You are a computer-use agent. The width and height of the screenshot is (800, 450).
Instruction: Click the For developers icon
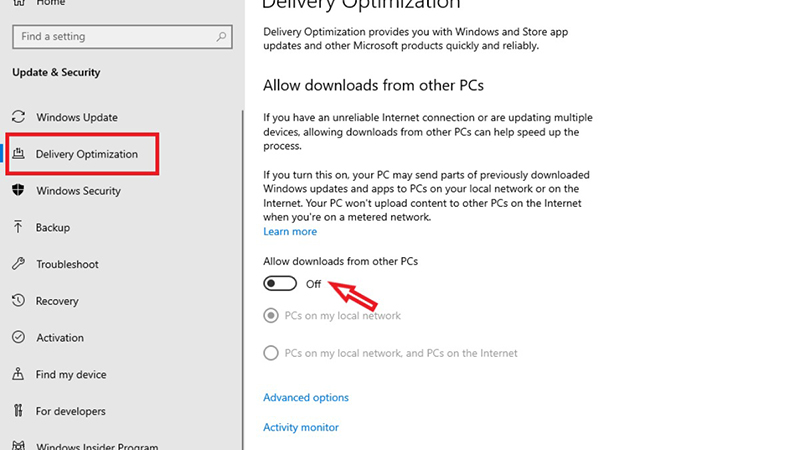[18, 411]
